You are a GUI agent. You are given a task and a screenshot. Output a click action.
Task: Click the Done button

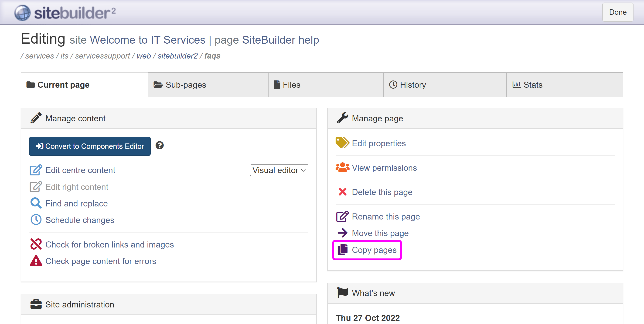pos(617,12)
